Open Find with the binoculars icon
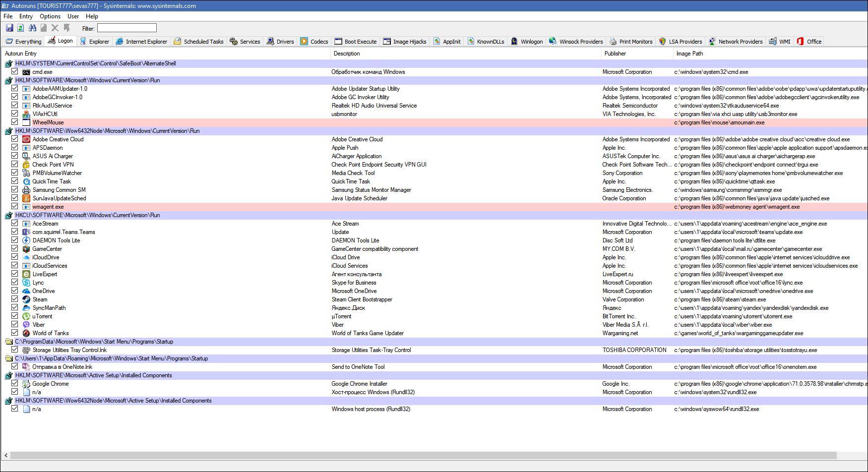The width and height of the screenshot is (868, 472). click(32, 28)
